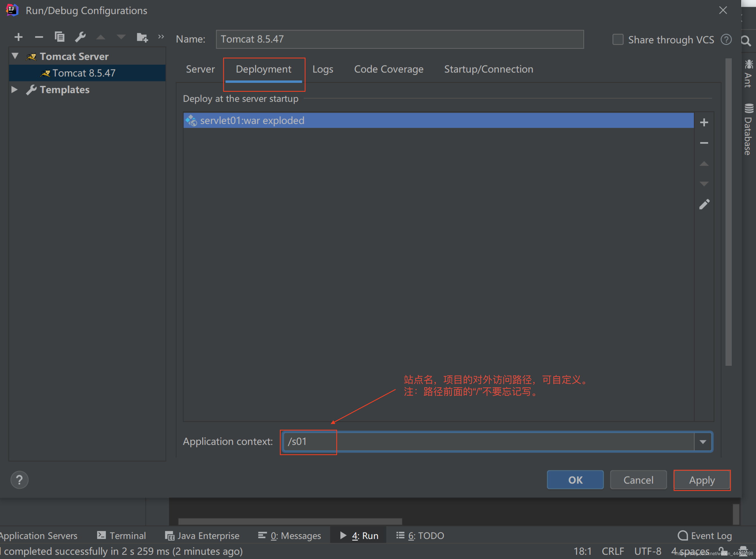Click the add new configuration plus icon
Screen dimensions: 756x559
tap(19, 37)
